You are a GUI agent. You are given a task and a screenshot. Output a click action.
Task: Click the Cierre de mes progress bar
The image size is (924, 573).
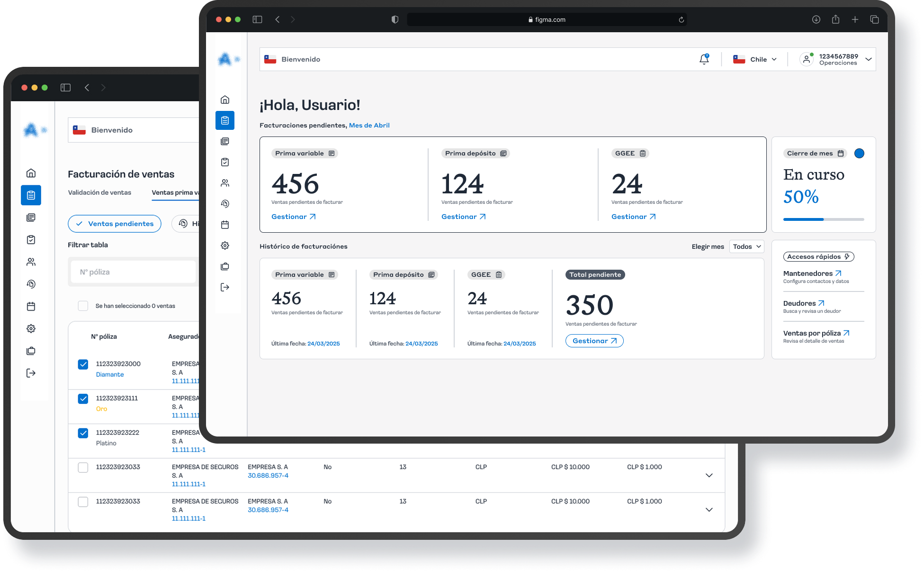click(x=823, y=219)
